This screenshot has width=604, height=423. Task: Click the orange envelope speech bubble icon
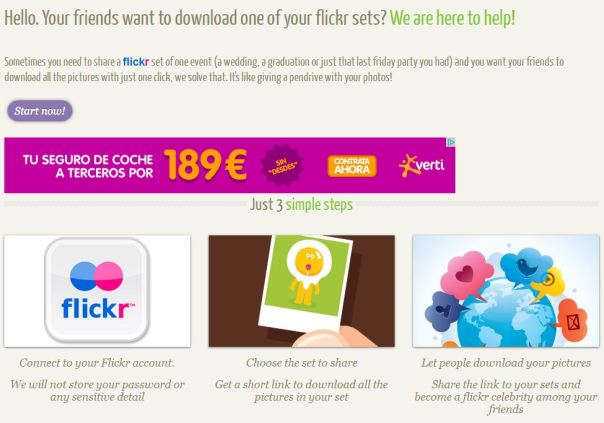pyautogui.click(x=573, y=321)
